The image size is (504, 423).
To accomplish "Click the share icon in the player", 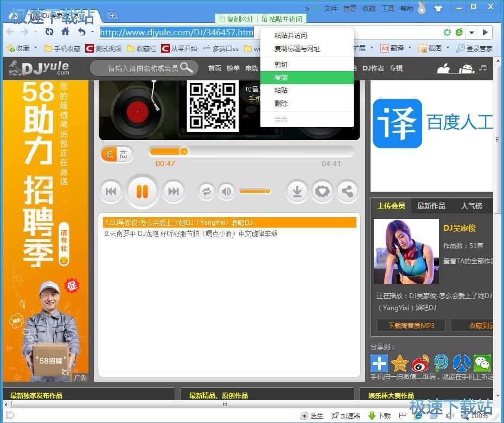I will click(x=347, y=191).
